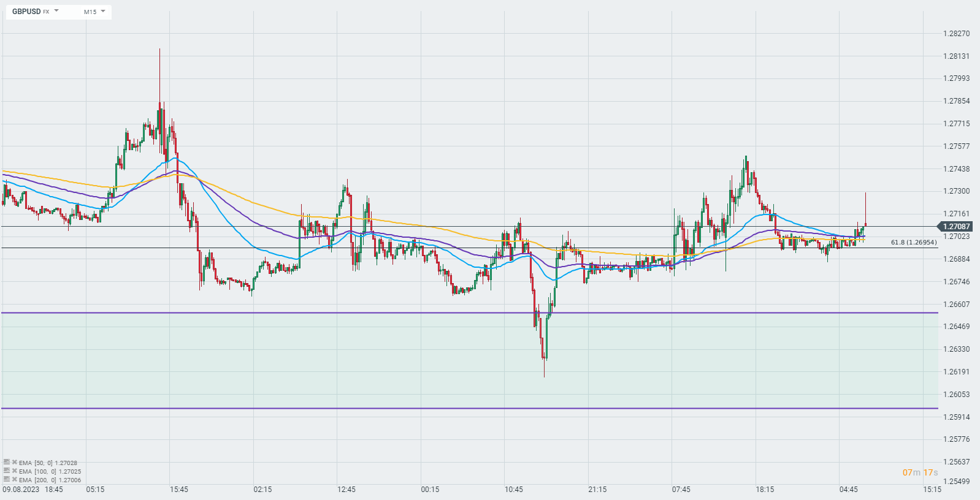Click the 1.25499 price axis label
This screenshot has width=980, height=500.
tap(957, 482)
